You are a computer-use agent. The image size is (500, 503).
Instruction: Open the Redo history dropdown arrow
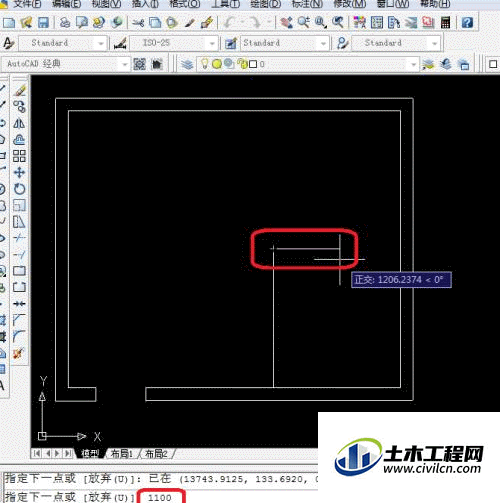point(269,23)
